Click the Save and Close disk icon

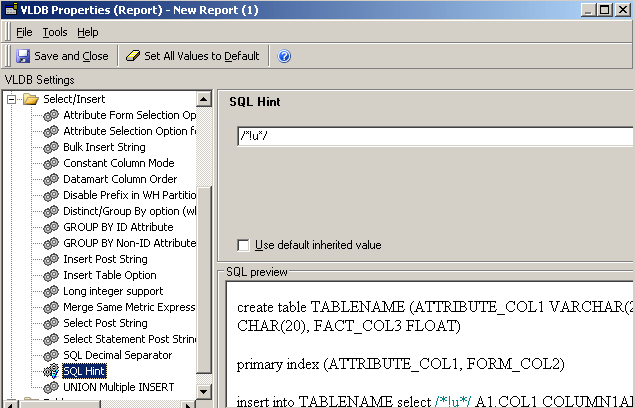(x=24, y=56)
